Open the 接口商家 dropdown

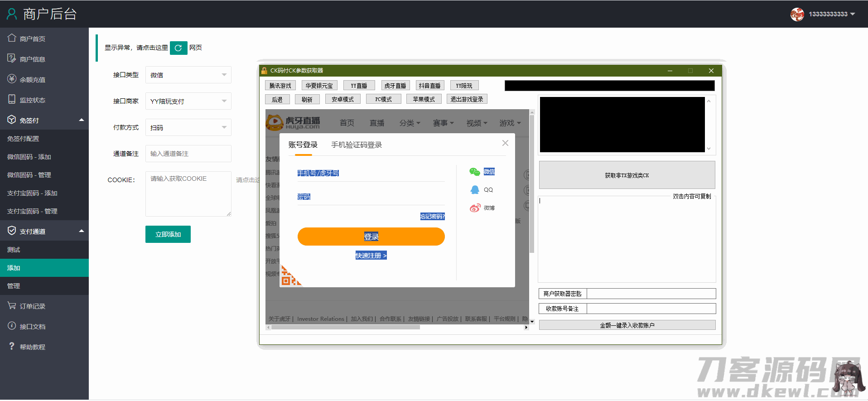point(188,101)
